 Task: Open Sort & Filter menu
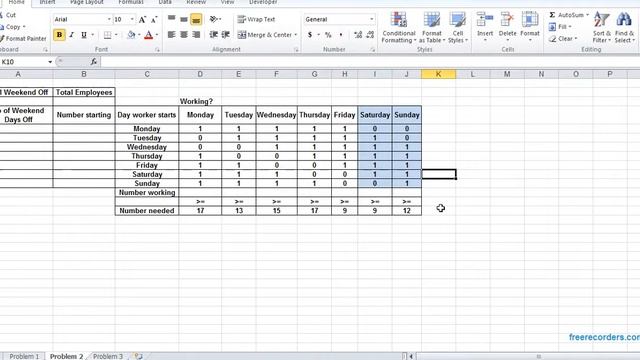coord(602,27)
